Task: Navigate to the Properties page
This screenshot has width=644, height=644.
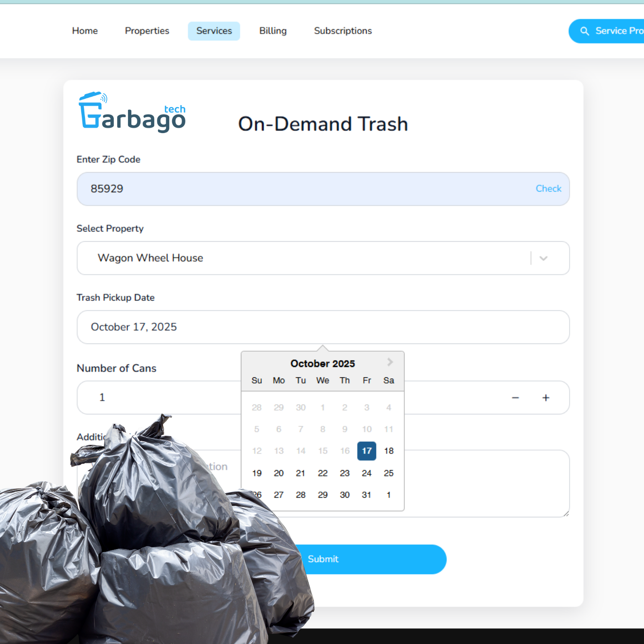Action: (x=147, y=31)
